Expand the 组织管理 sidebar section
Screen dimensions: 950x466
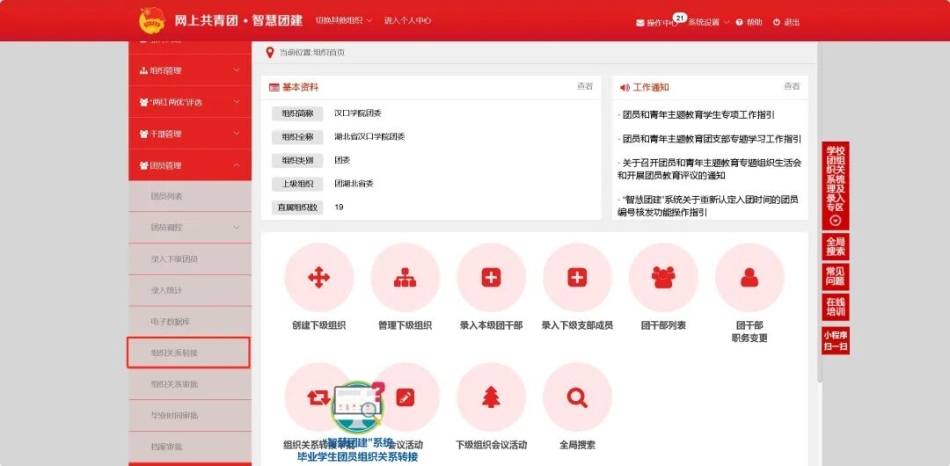coord(189,71)
